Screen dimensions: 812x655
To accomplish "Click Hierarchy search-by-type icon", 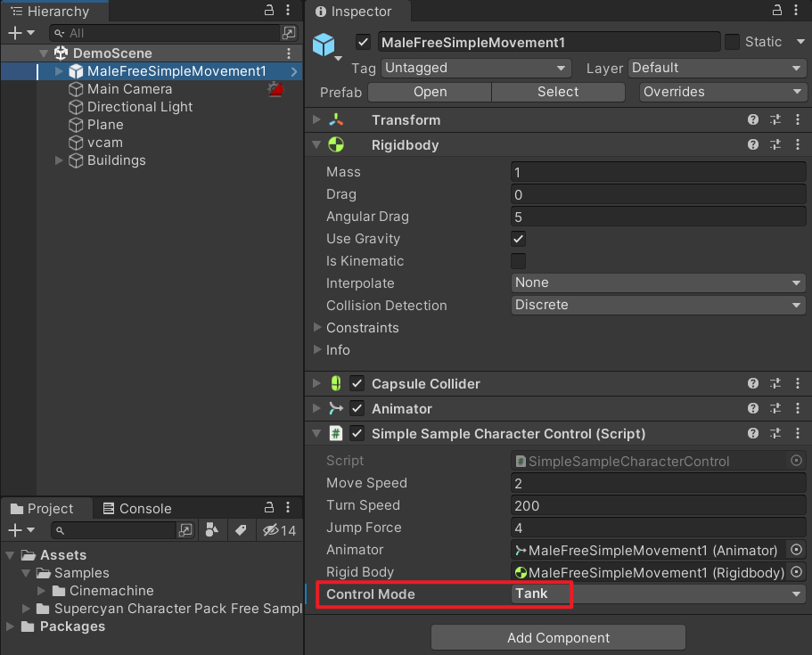I will click(289, 33).
